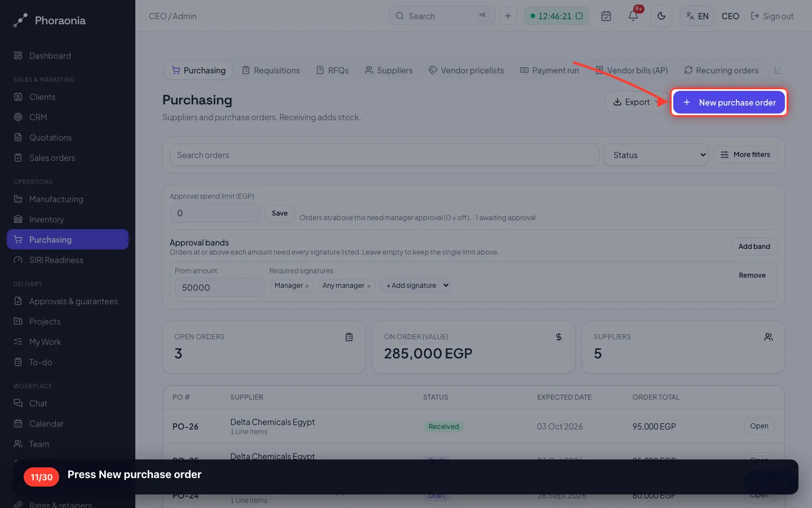812x508 pixels.
Task: Click PO-26 number cell
Action: [x=186, y=427]
